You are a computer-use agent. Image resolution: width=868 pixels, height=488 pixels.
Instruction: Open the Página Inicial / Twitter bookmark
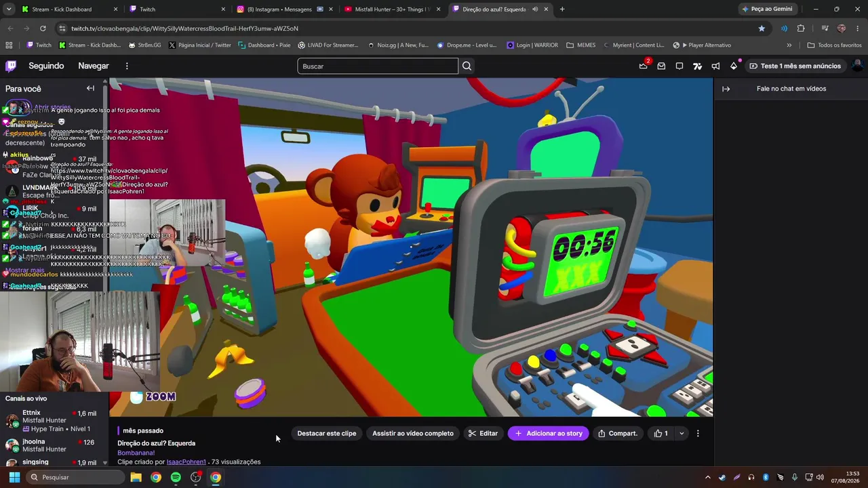pyautogui.click(x=200, y=45)
